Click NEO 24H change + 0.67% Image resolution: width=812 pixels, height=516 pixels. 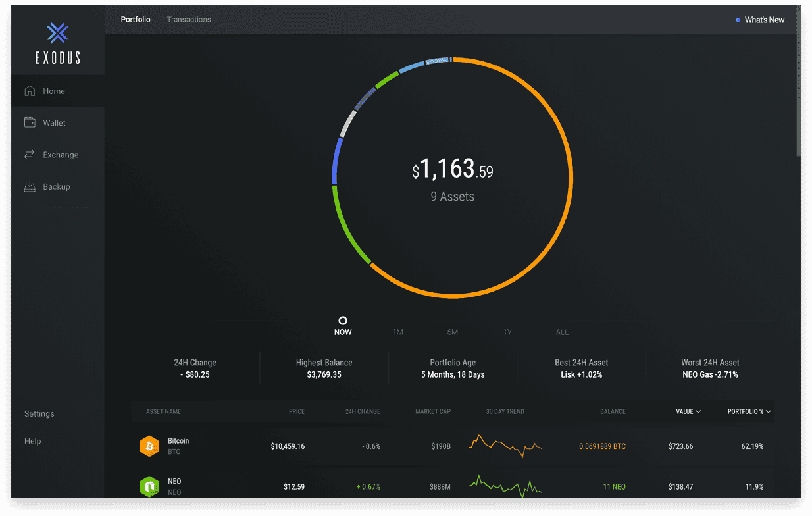(x=368, y=487)
